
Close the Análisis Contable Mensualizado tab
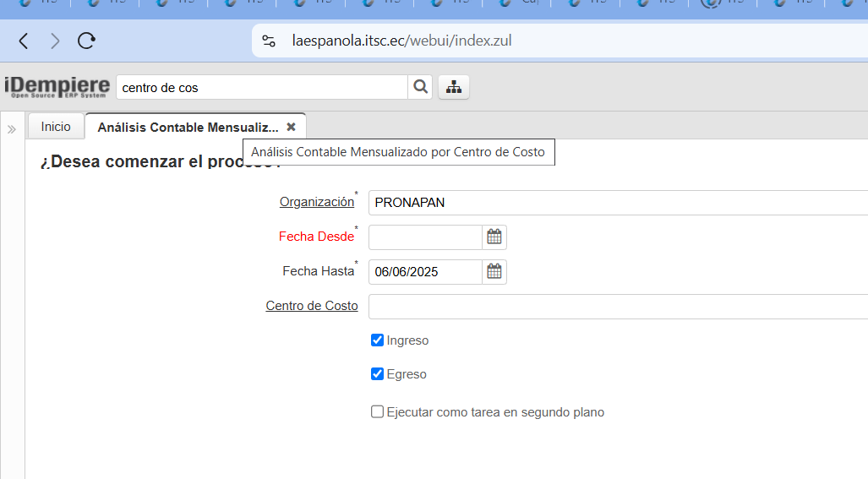291,127
